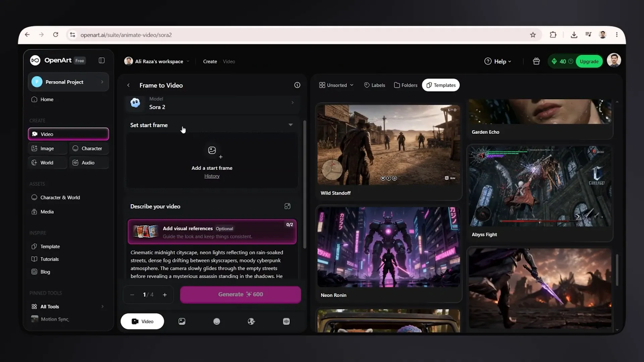Open History link under start frame
The width and height of the screenshot is (644, 362).
pyautogui.click(x=212, y=176)
